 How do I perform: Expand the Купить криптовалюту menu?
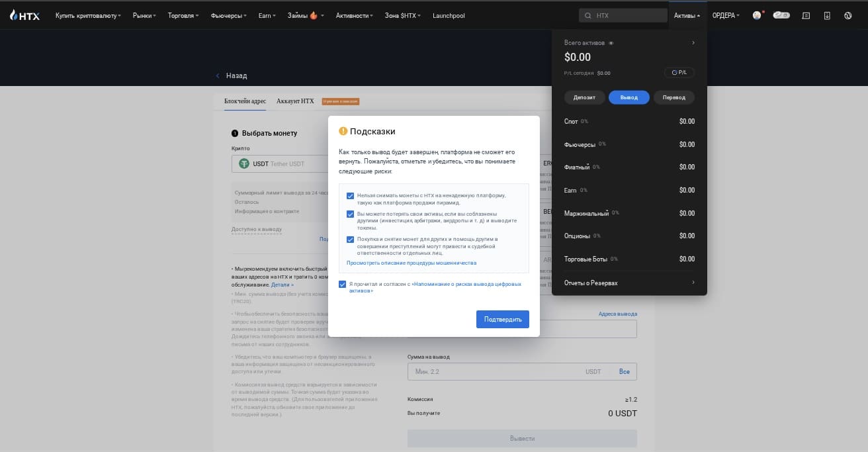[x=88, y=15]
